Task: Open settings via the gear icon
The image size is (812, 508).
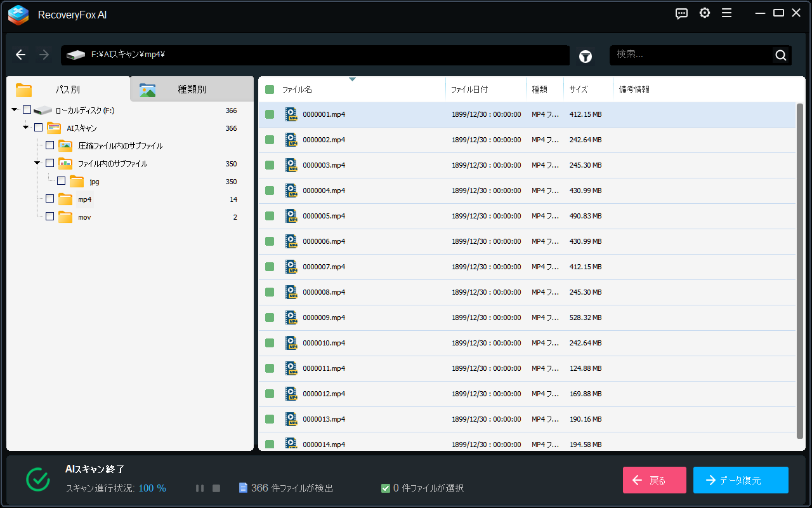Action: pos(705,13)
